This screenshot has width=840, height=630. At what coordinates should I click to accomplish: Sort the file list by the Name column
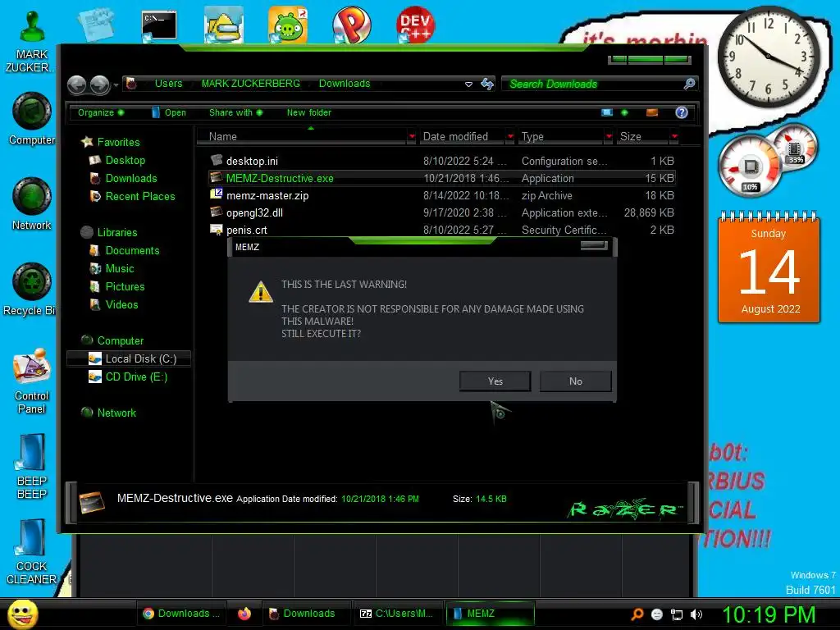pos(302,137)
